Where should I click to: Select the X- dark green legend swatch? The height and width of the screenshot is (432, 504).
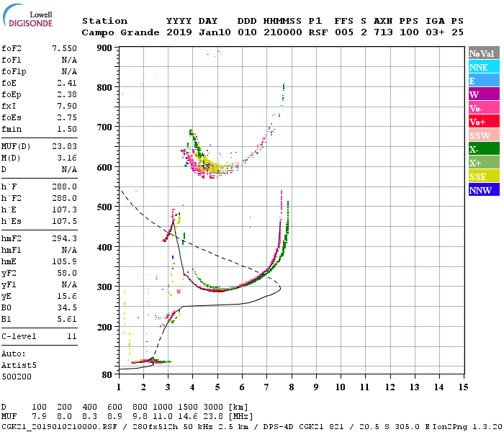(x=484, y=149)
